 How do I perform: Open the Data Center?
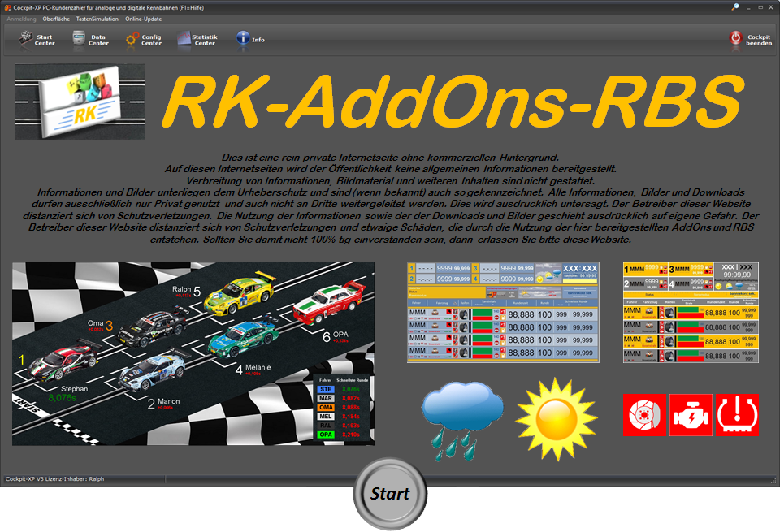tap(90, 40)
